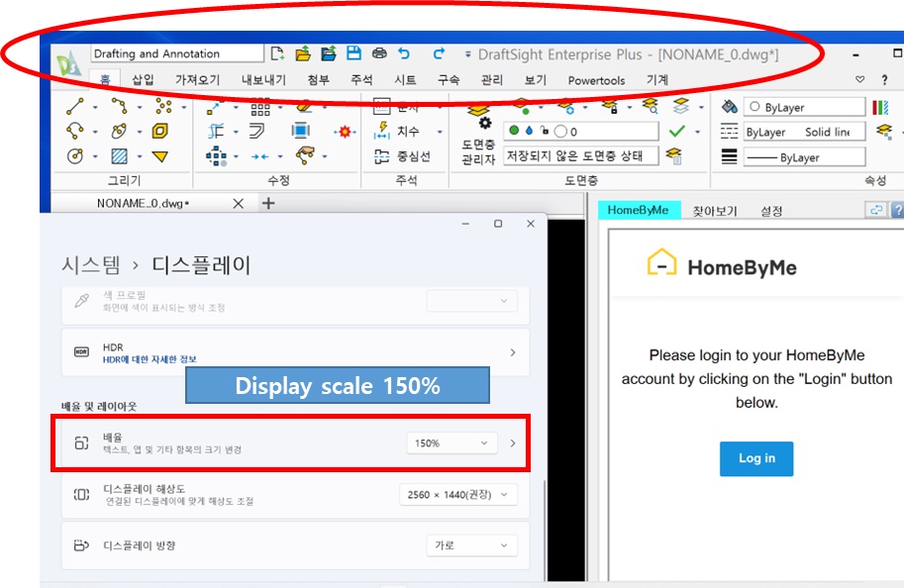Open the ByLayer line color dropdown
Viewport: 904px width, 588px height.
pyautogui.click(x=804, y=107)
